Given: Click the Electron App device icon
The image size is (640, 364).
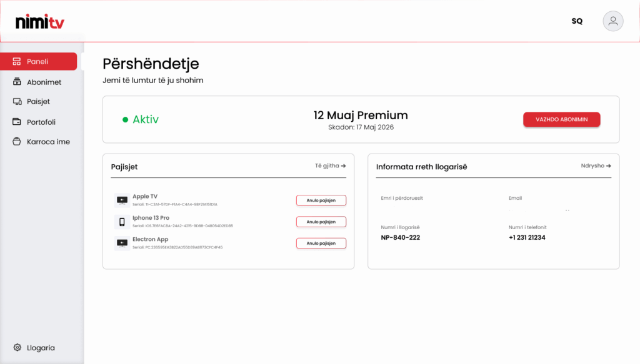Looking at the screenshot, I should coord(122,243).
